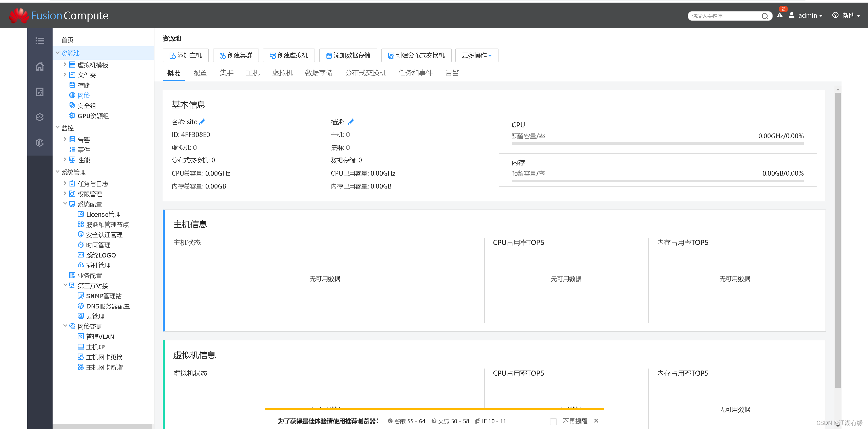Screen dimensions: 868x429
Task: Click the 管理VLAN icon
Action: click(81, 336)
